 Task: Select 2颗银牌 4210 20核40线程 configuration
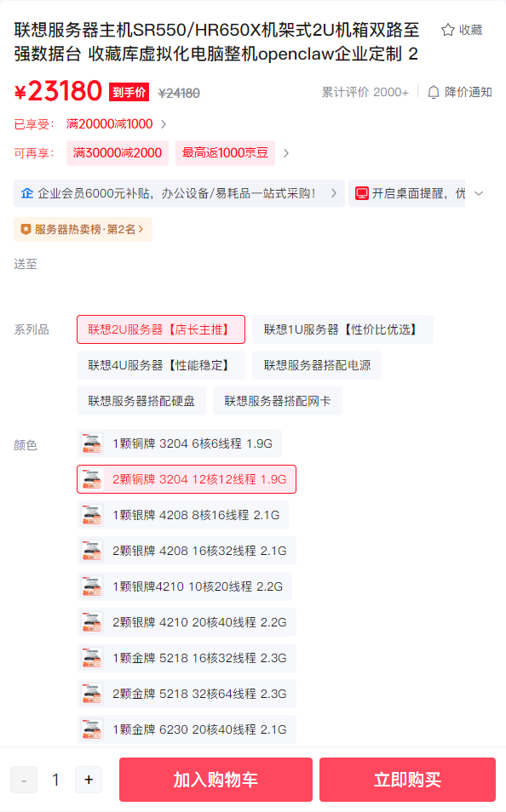[x=187, y=622]
